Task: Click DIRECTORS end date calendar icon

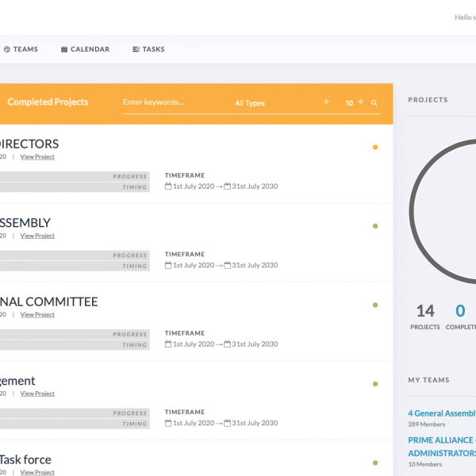Action: tap(227, 186)
